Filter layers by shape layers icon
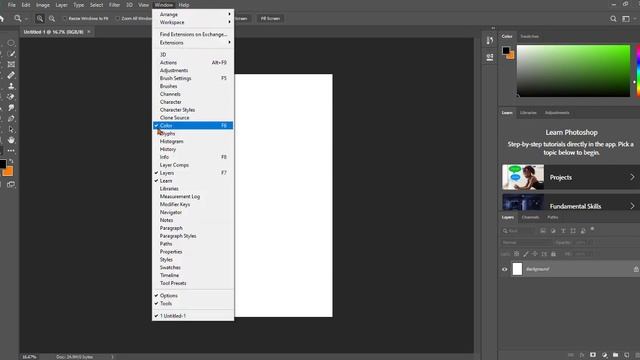This screenshot has width=640, height=360. click(x=573, y=231)
